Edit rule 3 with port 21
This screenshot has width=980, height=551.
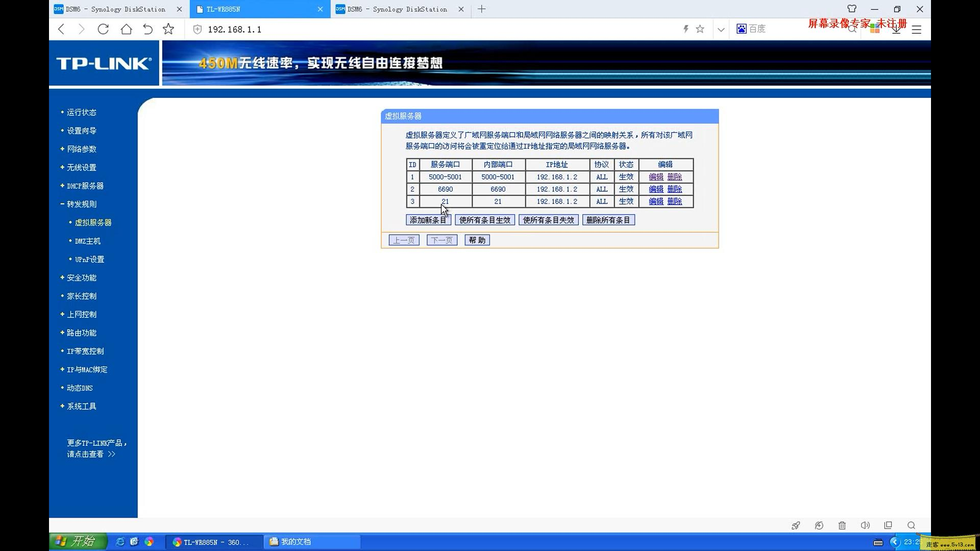pyautogui.click(x=656, y=202)
